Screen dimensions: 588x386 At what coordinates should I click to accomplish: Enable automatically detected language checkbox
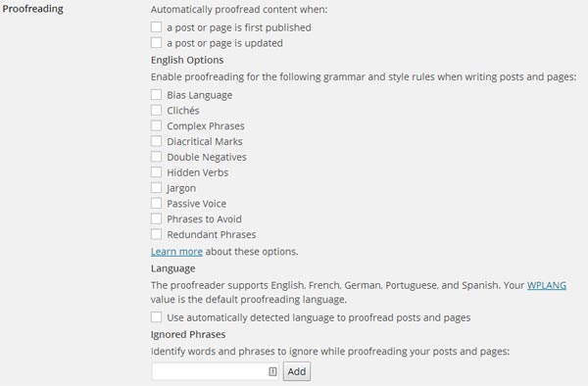tap(157, 317)
